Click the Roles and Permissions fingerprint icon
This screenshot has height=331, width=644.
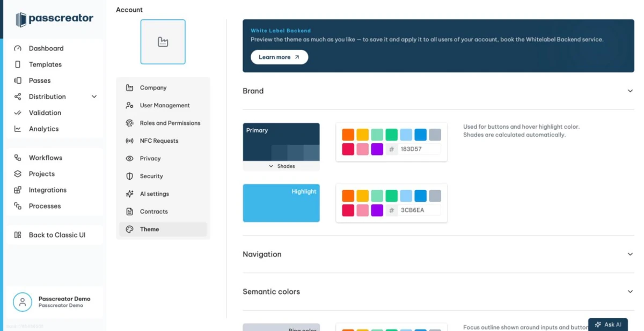(129, 123)
